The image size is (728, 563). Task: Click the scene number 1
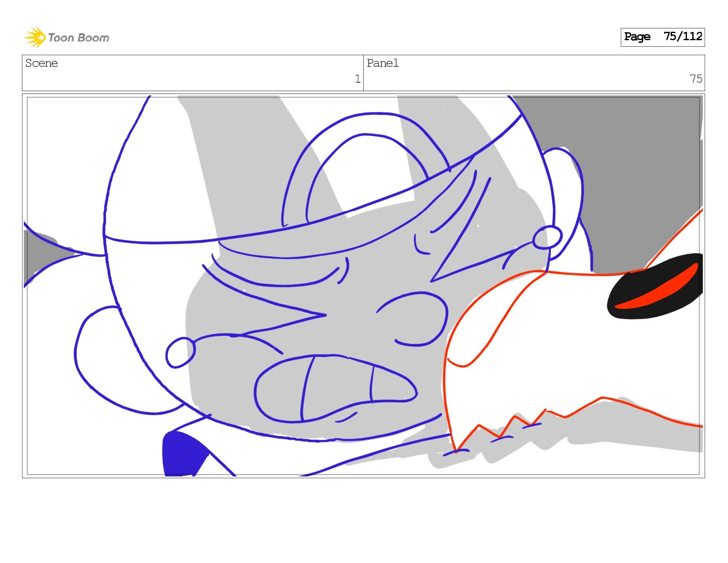pos(357,79)
